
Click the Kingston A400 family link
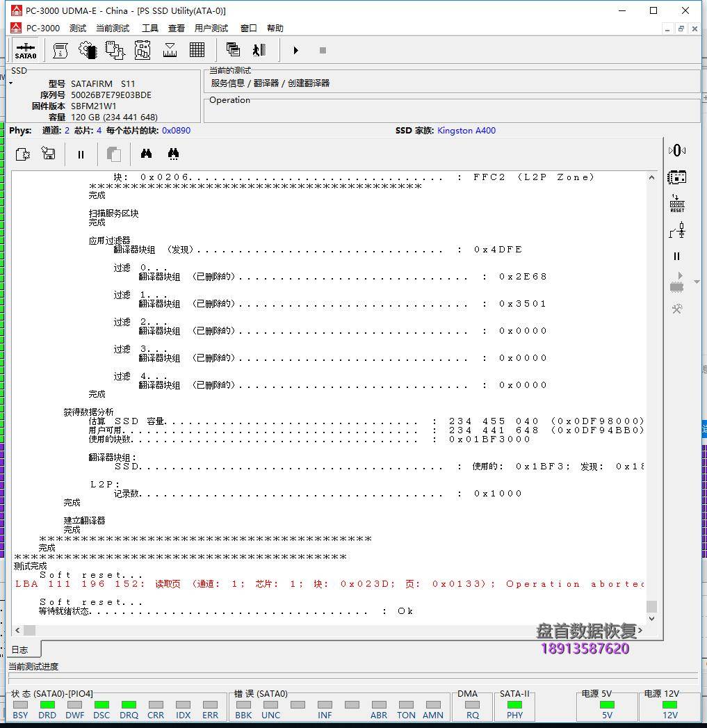pos(466,131)
